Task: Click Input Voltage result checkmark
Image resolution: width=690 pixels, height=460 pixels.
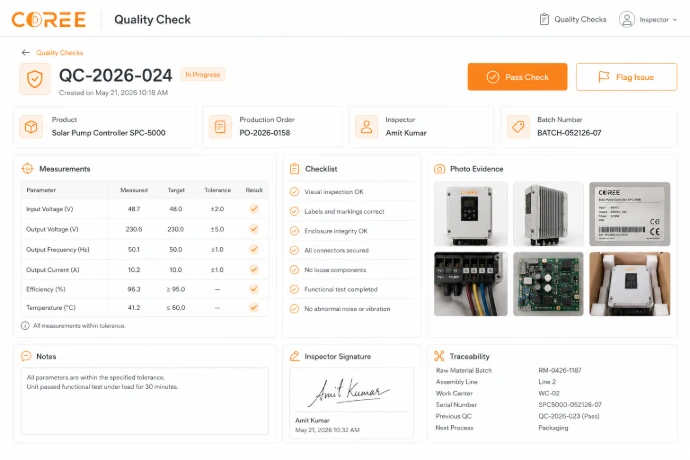Action: (x=254, y=209)
